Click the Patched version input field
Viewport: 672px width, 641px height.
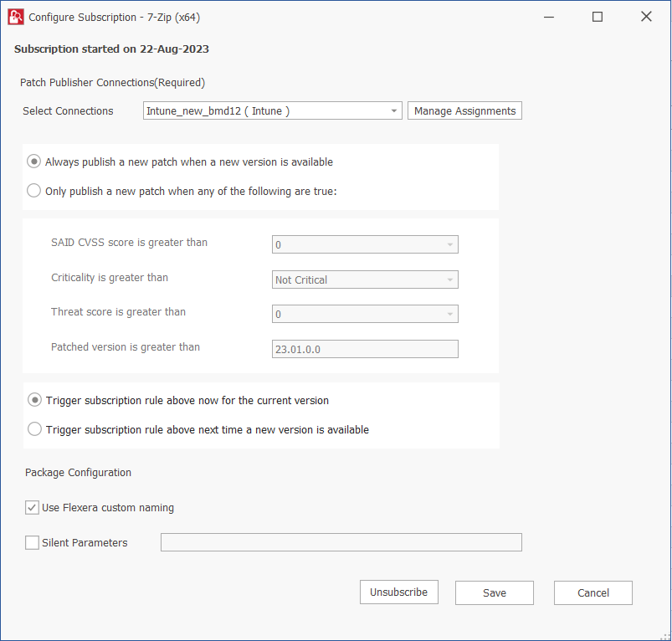[x=365, y=350]
